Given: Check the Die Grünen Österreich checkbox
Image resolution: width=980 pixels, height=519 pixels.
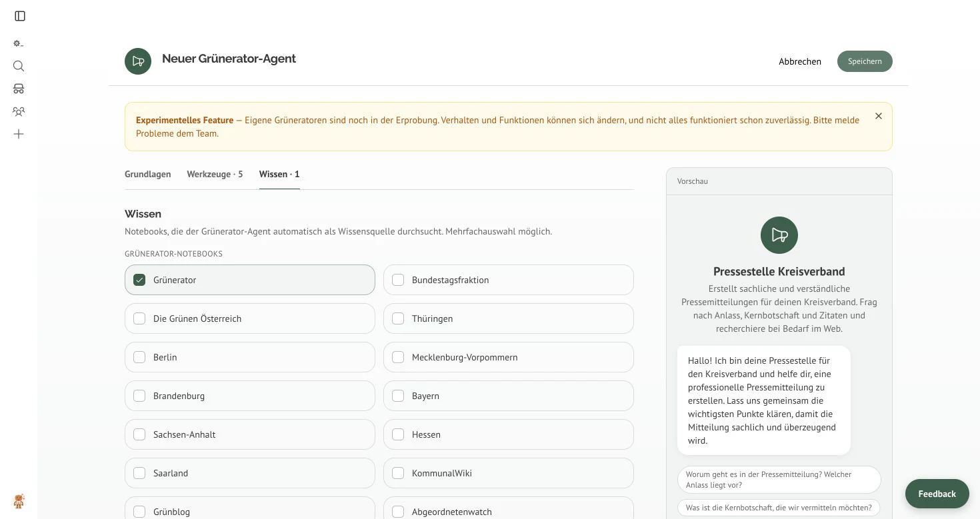Looking at the screenshot, I should 139,318.
